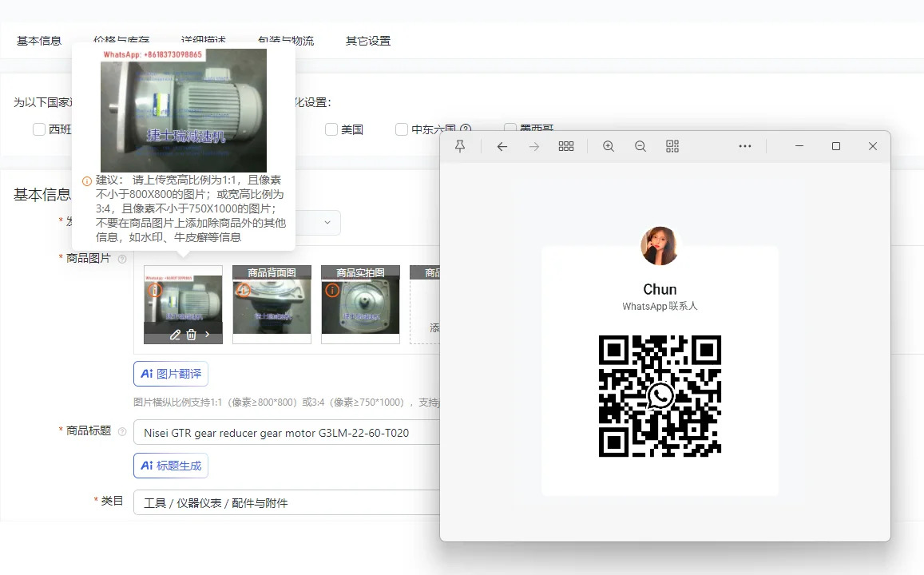
Task: Click the enlarged motor preview image in tooltip
Action: 184,110
